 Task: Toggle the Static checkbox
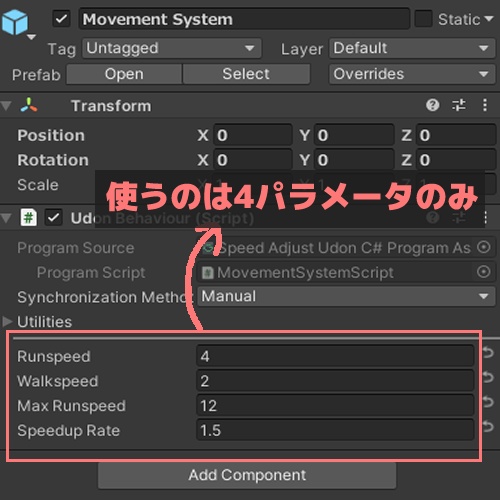423,19
